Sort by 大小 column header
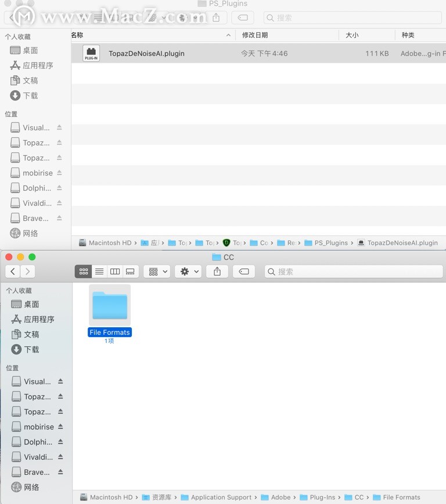This screenshot has width=446, height=504. click(352, 35)
